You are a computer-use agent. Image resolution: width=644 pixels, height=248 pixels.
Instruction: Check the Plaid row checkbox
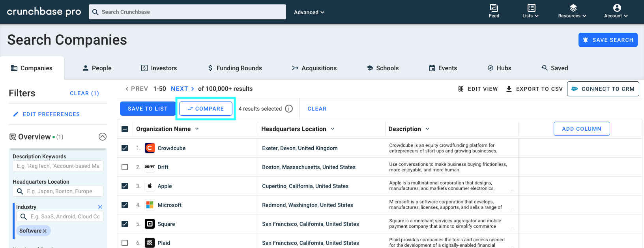[x=125, y=243]
